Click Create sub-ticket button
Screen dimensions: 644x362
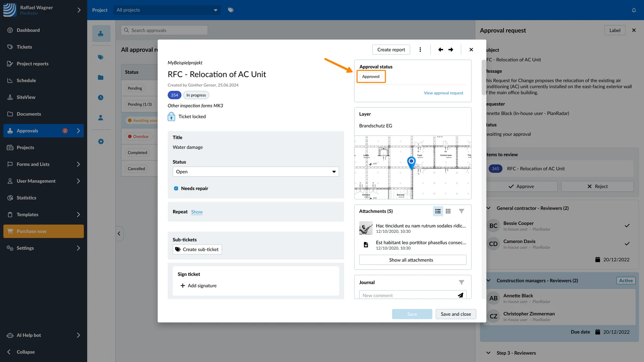[x=197, y=249]
